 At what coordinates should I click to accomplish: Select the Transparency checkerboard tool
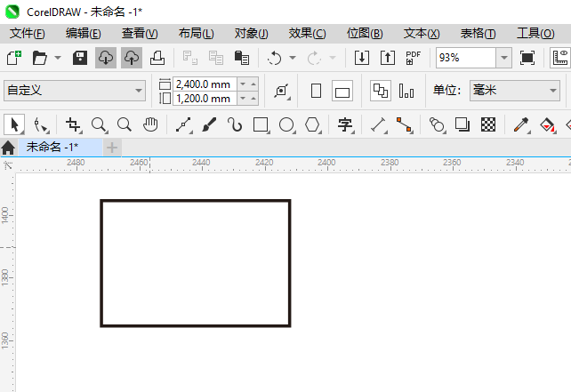[488, 124]
